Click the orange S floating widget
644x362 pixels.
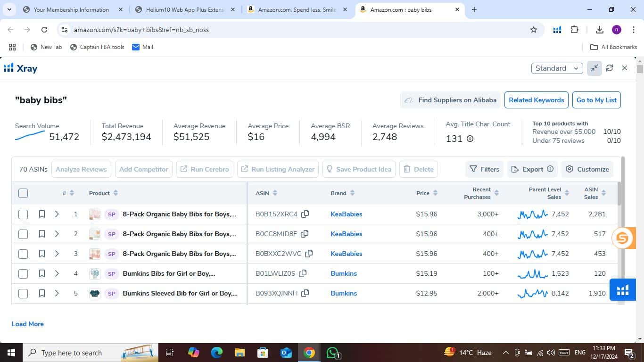622,238
